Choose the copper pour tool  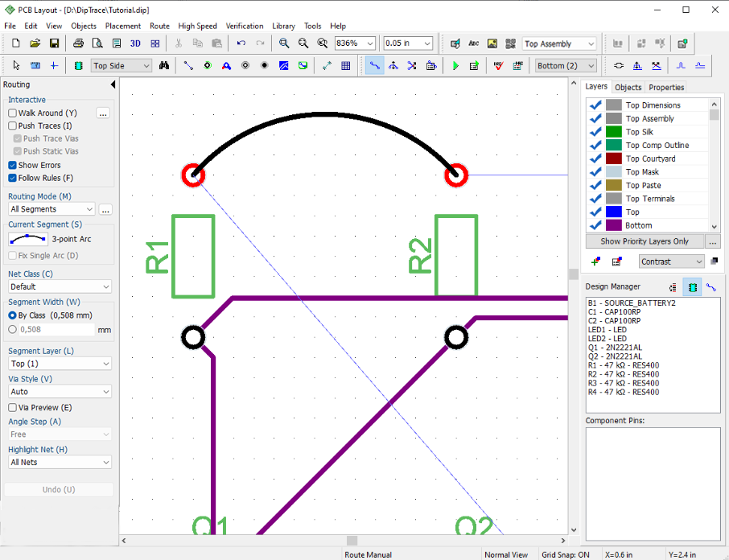[283, 65]
